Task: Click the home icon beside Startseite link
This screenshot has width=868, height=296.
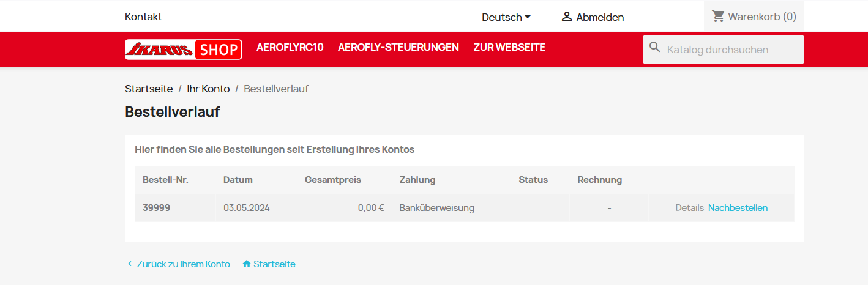Action: click(x=247, y=264)
